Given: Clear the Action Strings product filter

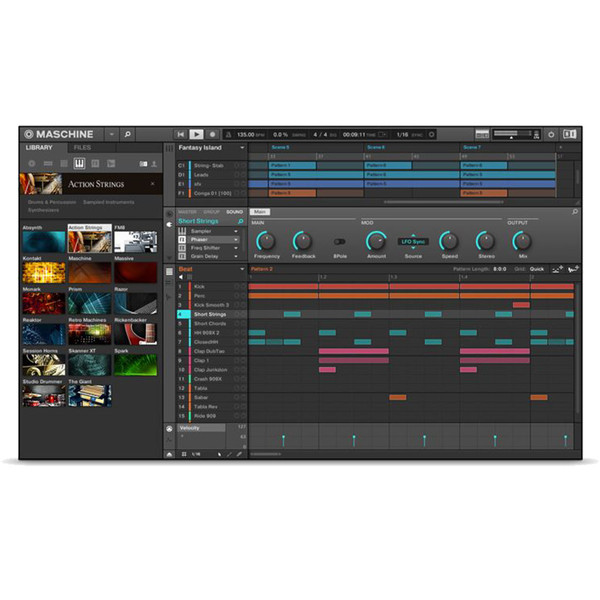Looking at the screenshot, I should [153, 184].
